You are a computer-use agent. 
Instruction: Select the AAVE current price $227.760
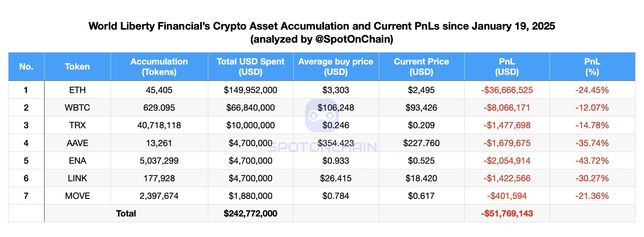421,143
